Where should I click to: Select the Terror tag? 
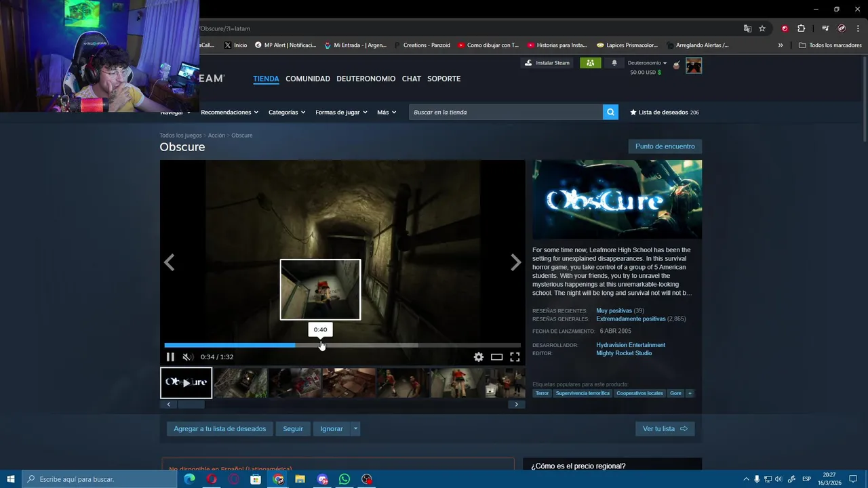point(542,393)
